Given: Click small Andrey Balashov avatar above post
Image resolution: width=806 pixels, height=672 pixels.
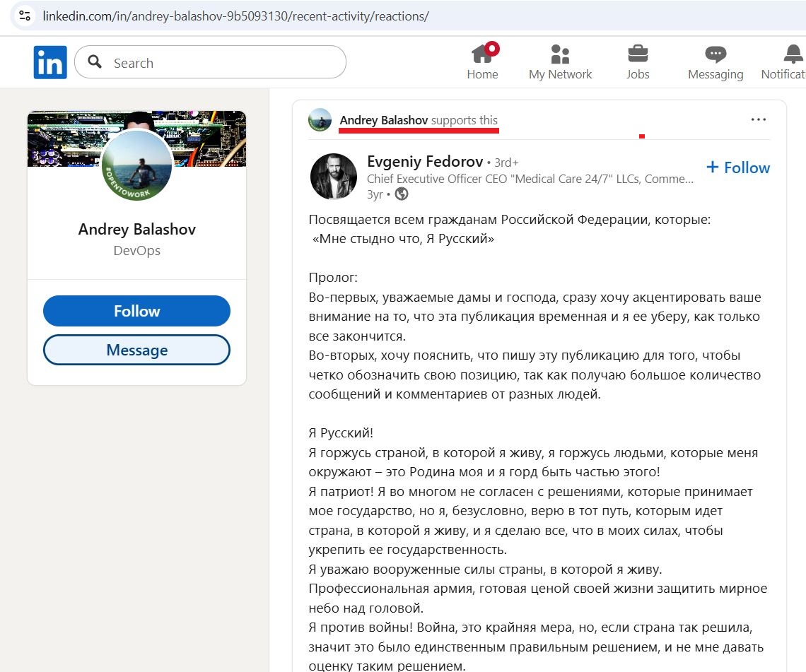Looking at the screenshot, I should pyautogui.click(x=320, y=120).
